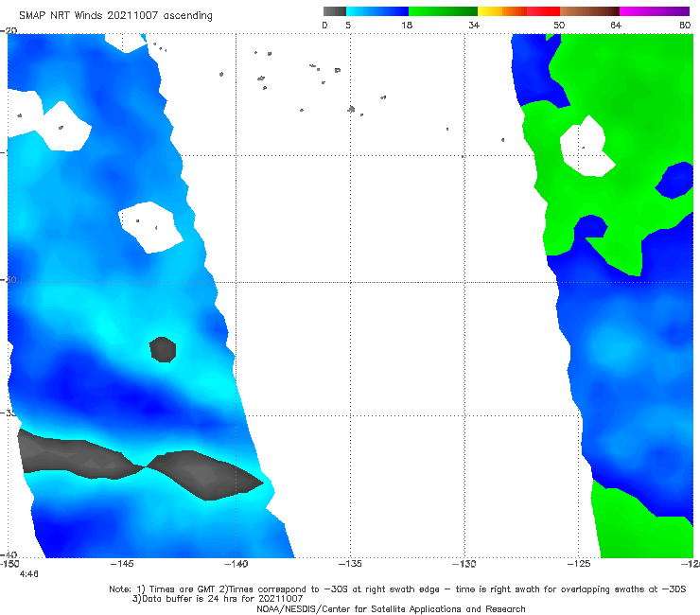Click the 'Note: 1) Times are GMT' line
This screenshot has width=700, height=615.
pos(397,589)
